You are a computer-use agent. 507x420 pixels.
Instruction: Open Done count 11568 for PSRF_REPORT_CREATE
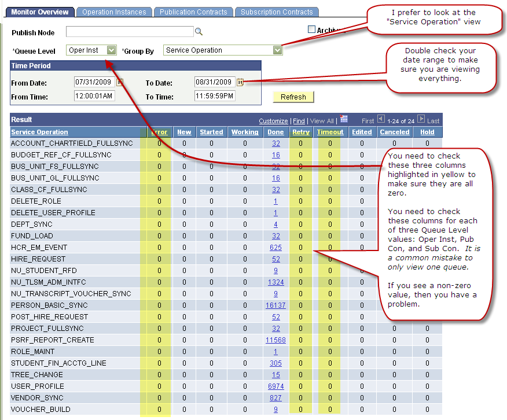tap(276, 340)
